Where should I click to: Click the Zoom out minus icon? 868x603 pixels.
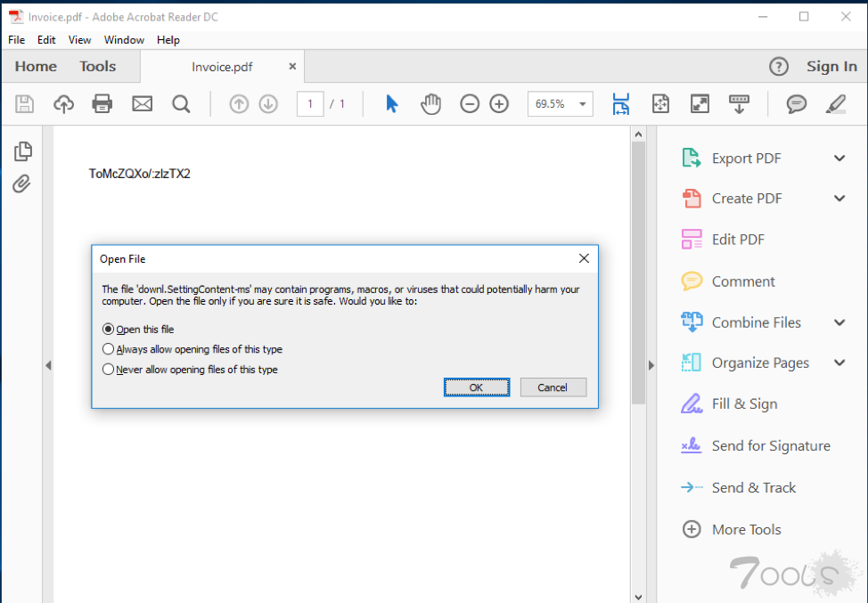pyautogui.click(x=470, y=104)
